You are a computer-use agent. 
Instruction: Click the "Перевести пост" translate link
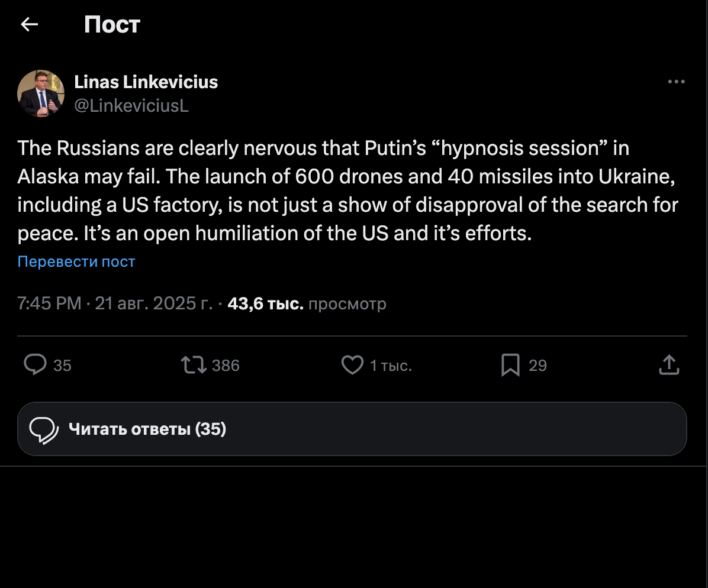(x=76, y=261)
